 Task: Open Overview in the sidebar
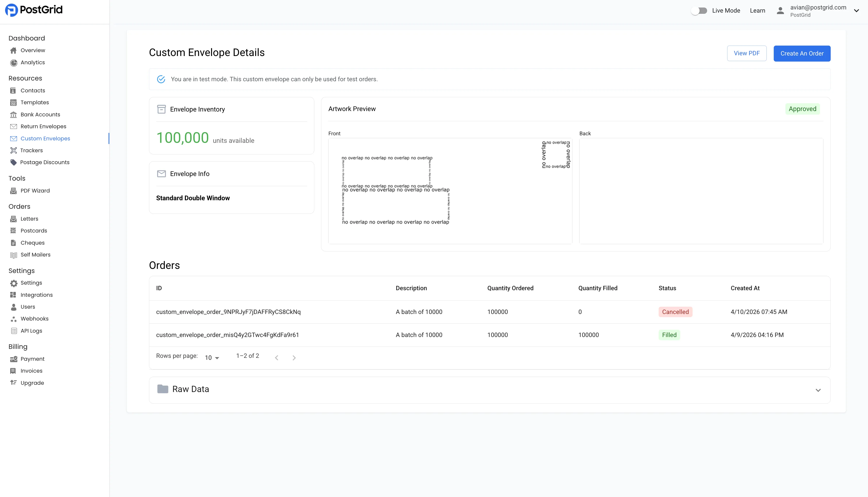[33, 50]
